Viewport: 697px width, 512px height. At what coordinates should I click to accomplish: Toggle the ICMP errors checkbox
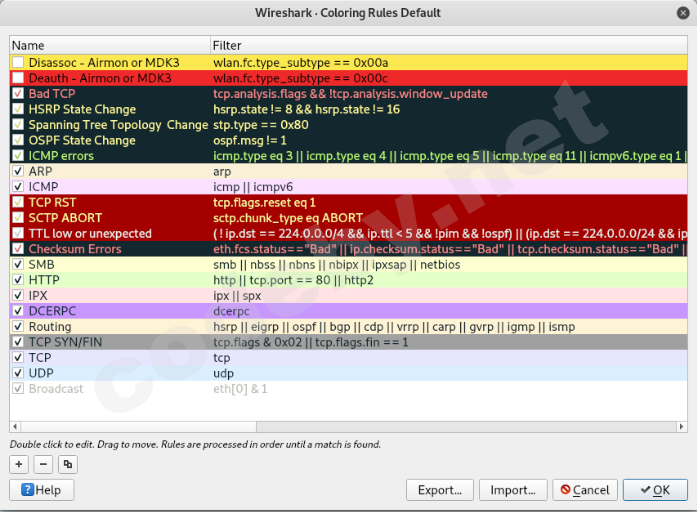[x=18, y=156]
